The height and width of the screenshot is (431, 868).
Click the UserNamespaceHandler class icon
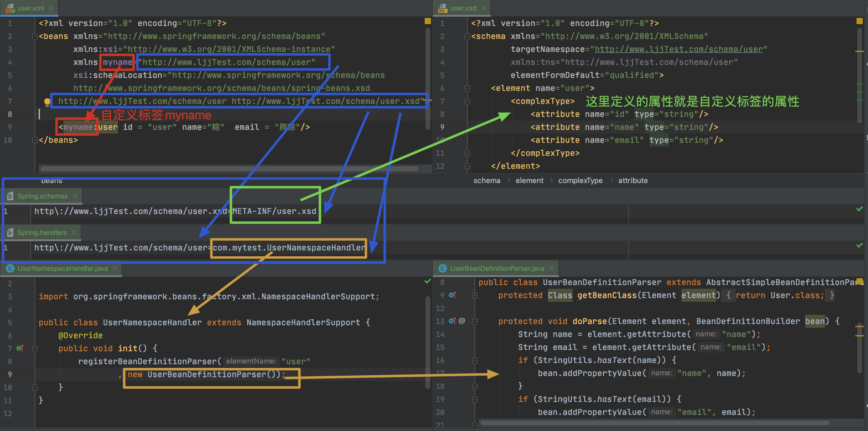click(x=10, y=268)
